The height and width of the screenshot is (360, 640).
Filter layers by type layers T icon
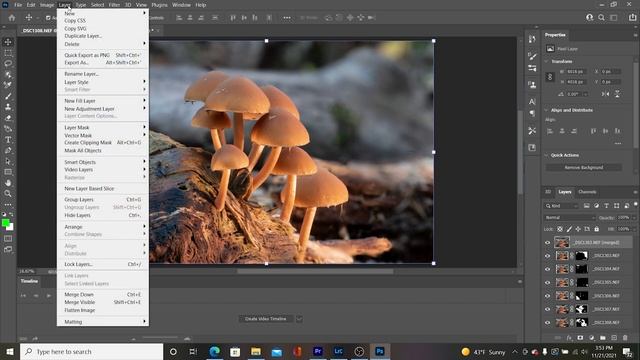click(606, 206)
